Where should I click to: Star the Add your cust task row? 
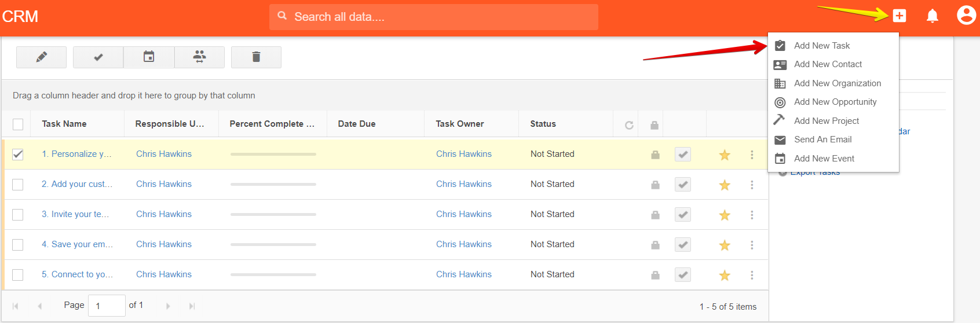click(x=725, y=185)
